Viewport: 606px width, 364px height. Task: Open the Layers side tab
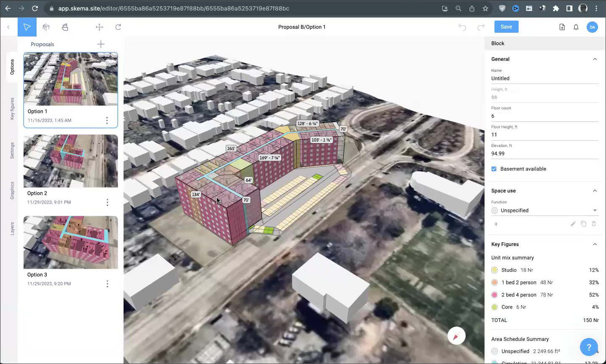(12, 228)
